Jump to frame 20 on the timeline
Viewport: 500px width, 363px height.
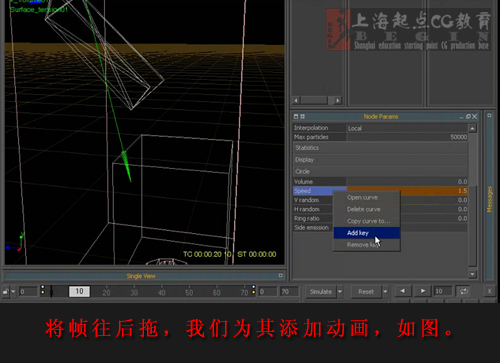(106, 292)
